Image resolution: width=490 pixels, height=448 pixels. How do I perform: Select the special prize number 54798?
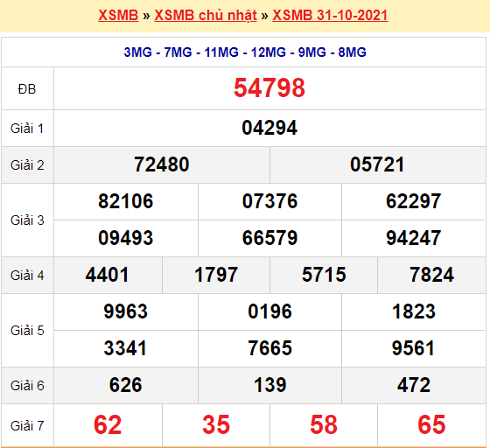(269, 88)
